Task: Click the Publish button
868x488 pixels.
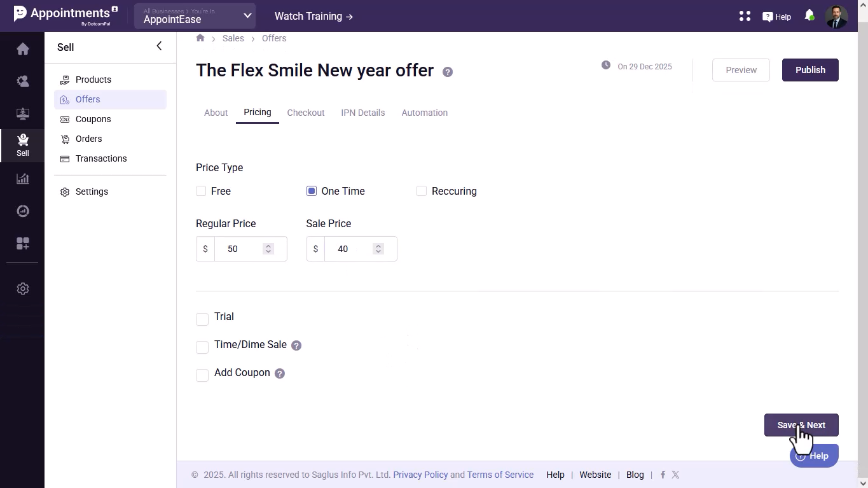Action: [809, 70]
